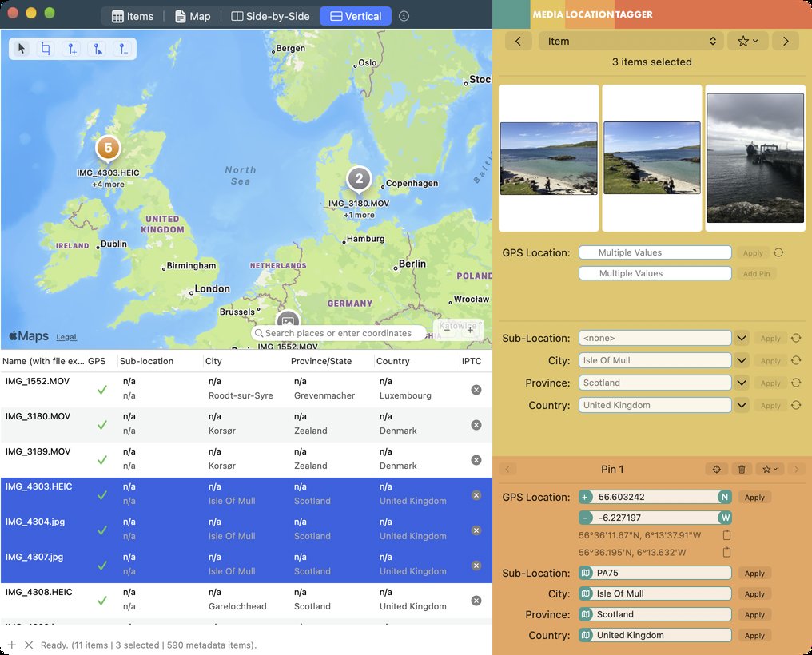
Task: Open the Legal link on the map
Action: click(x=66, y=337)
